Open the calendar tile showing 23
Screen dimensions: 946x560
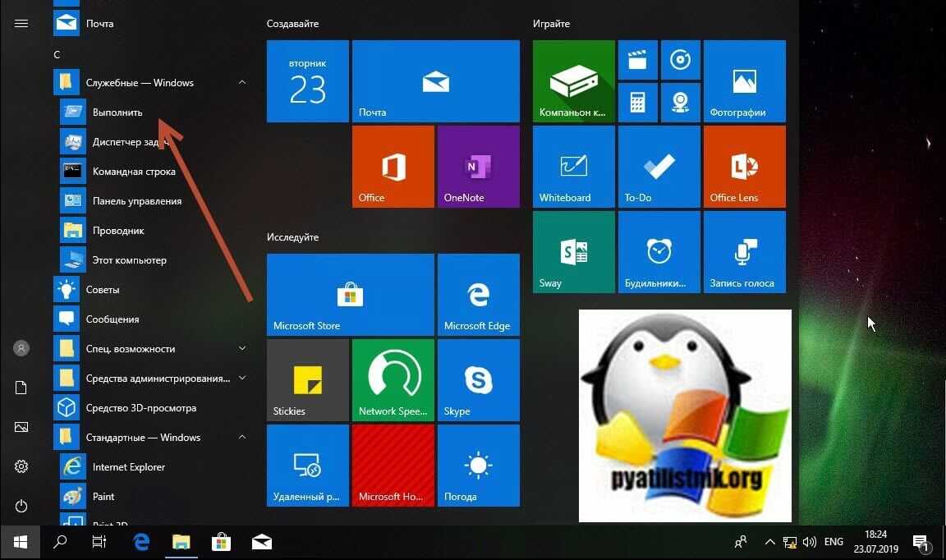pyautogui.click(x=307, y=81)
